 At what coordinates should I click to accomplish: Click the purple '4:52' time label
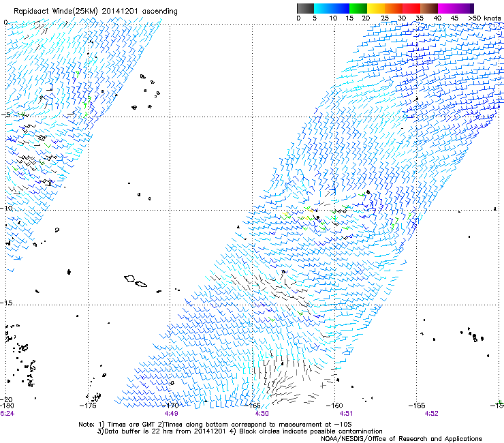pos(431,414)
